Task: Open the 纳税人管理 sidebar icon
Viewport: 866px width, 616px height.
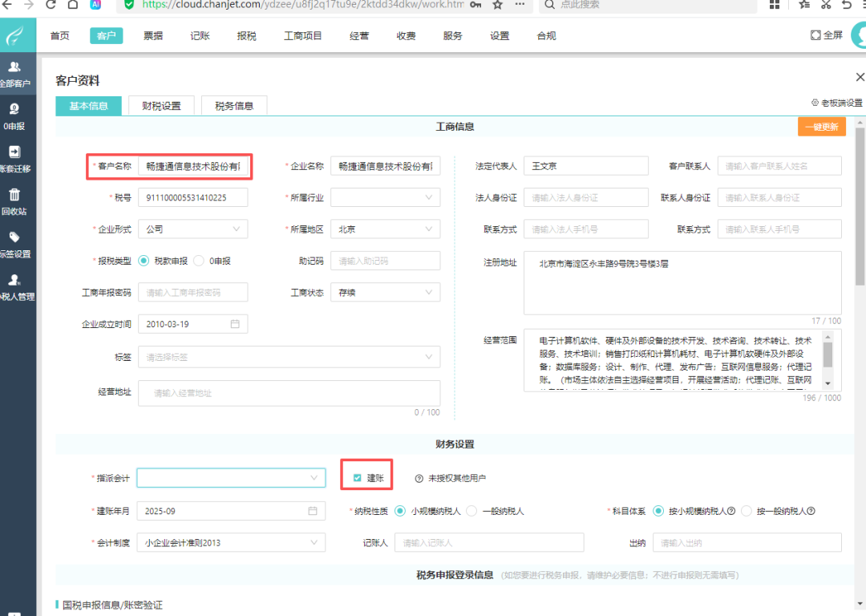Action: (x=14, y=280)
